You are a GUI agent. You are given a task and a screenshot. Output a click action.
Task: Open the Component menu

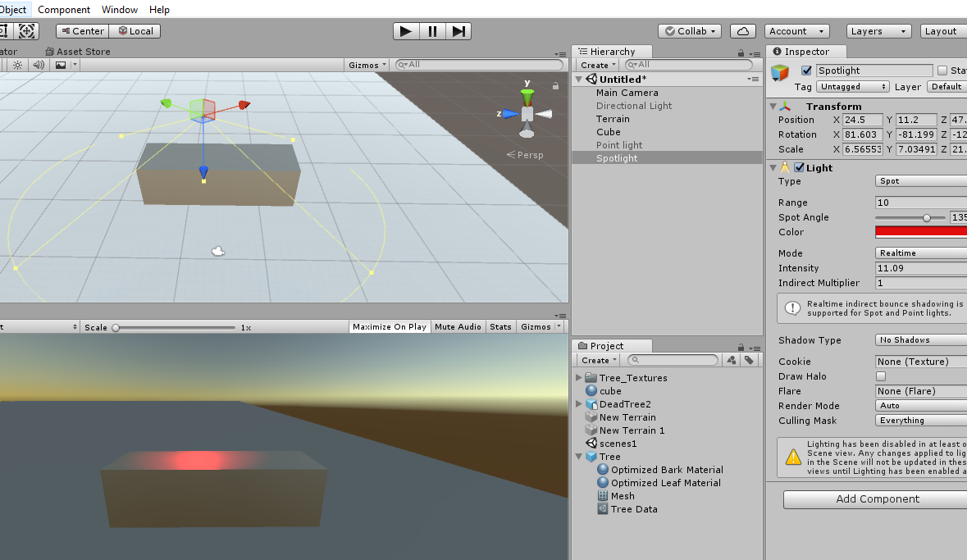coord(64,10)
